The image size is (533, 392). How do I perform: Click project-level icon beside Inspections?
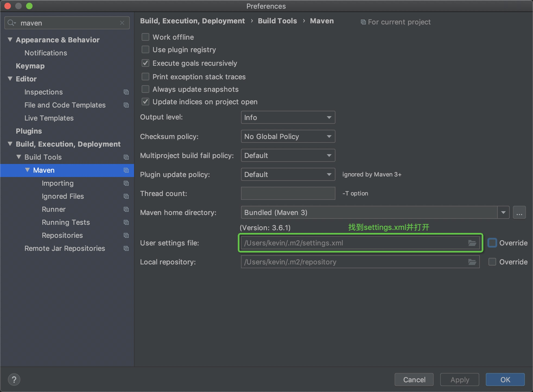click(126, 92)
